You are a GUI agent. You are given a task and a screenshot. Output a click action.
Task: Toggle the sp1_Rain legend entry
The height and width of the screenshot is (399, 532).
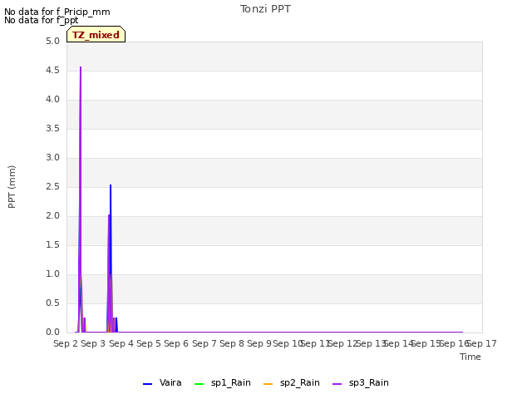[223, 383]
